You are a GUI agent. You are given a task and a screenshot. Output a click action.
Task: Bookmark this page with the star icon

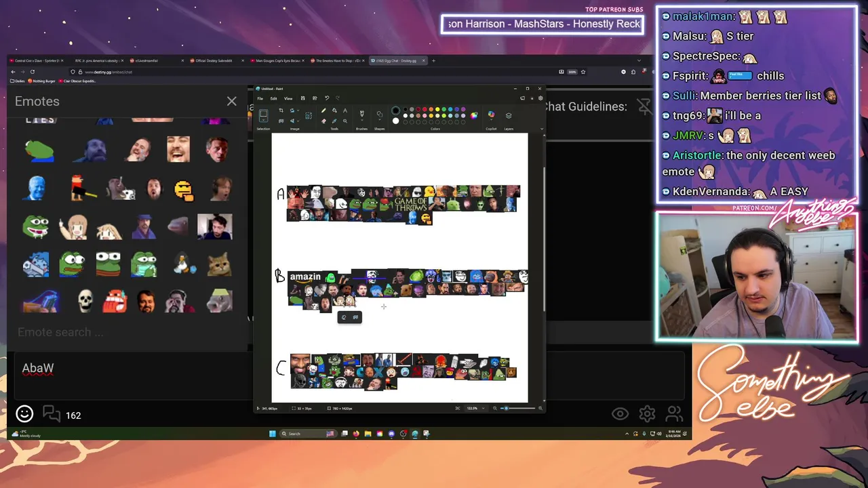[x=583, y=71]
